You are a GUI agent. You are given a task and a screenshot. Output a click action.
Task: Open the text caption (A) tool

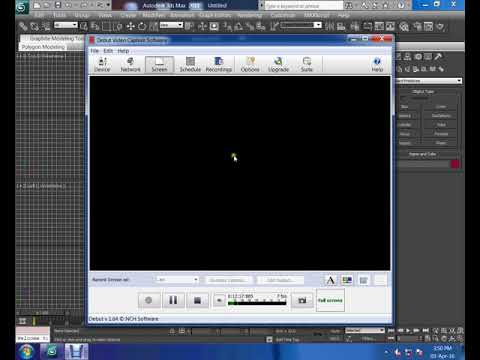tap(330, 280)
